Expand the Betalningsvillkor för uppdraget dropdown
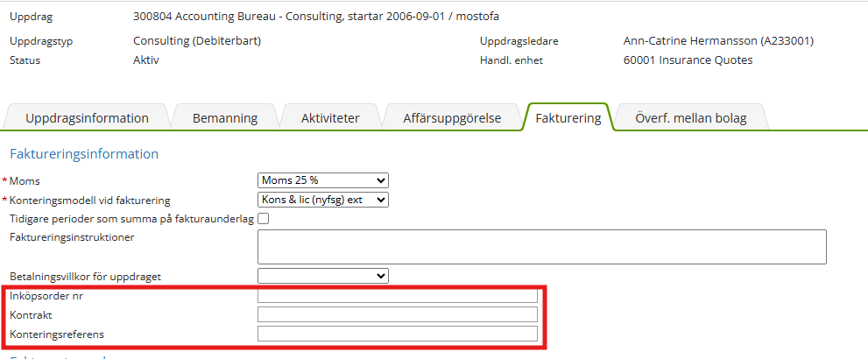868x359 pixels. [322, 276]
